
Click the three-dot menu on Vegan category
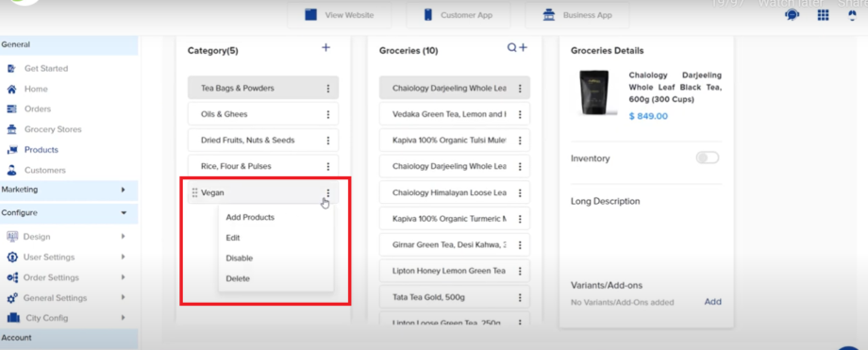(327, 192)
